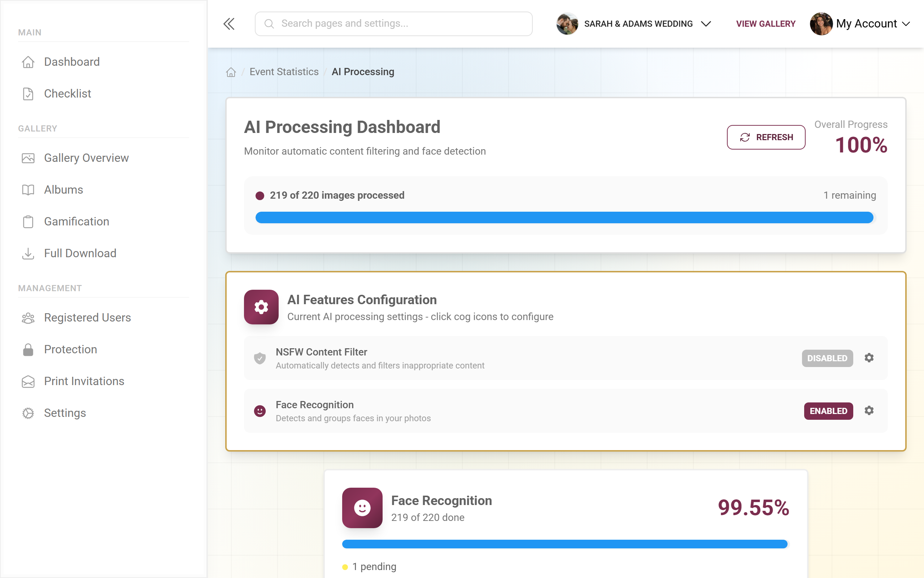Click the Albums book icon
924x578 pixels.
click(x=28, y=190)
